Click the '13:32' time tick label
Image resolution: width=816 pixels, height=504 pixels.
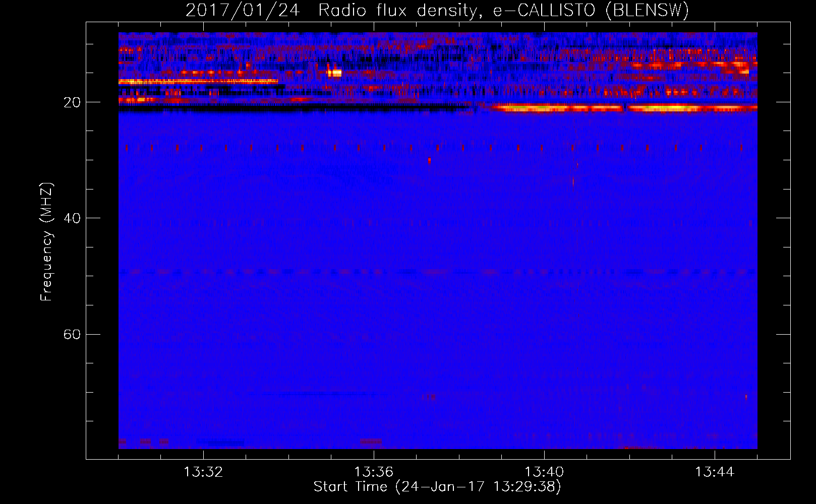[x=203, y=472]
